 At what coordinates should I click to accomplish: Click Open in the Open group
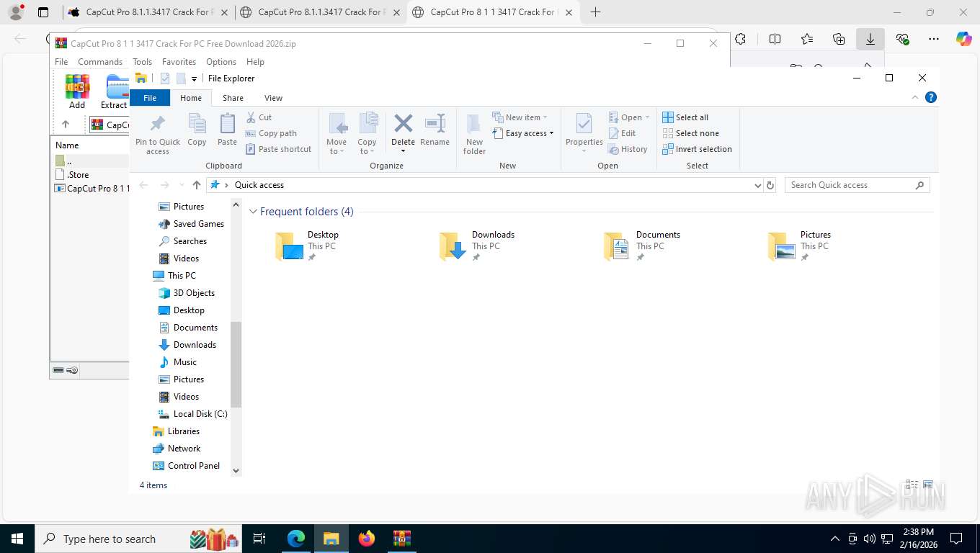pyautogui.click(x=629, y=117)
